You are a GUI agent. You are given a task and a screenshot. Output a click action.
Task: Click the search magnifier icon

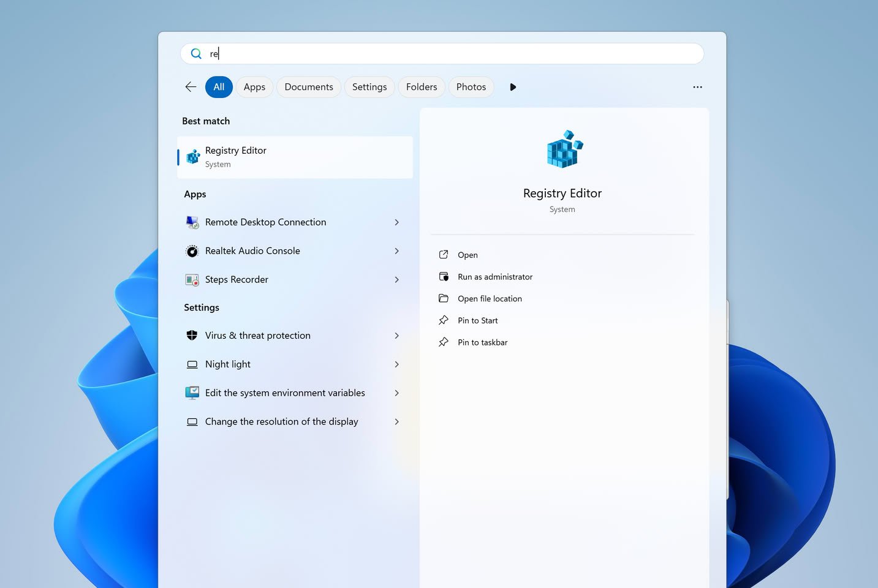coord(196,54)
